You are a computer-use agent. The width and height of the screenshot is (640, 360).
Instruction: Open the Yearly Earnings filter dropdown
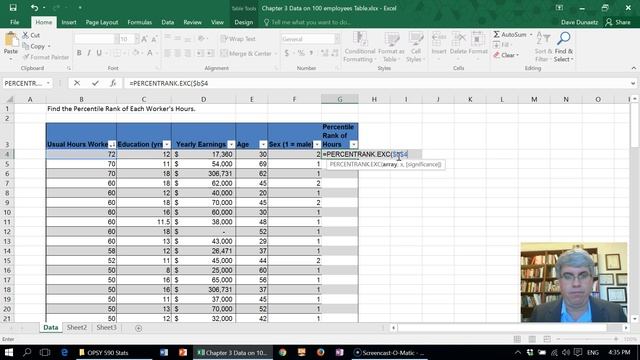coord(231,144)
